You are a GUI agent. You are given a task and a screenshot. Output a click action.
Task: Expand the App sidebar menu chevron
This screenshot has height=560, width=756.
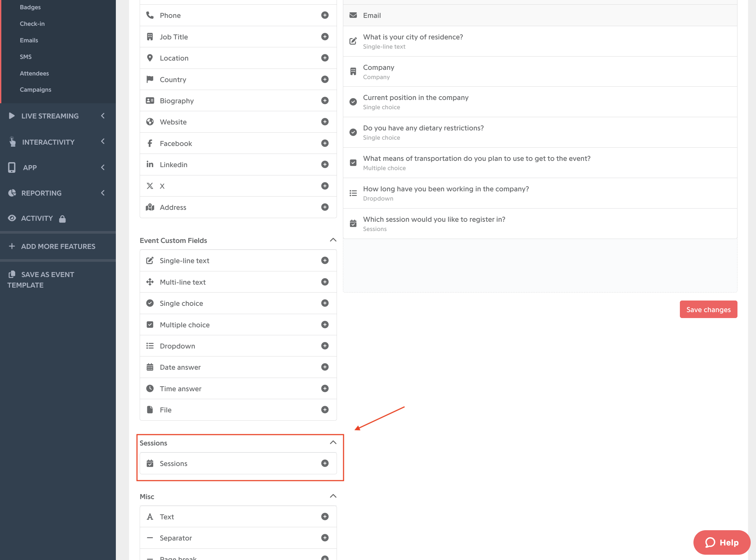point(103,167)
